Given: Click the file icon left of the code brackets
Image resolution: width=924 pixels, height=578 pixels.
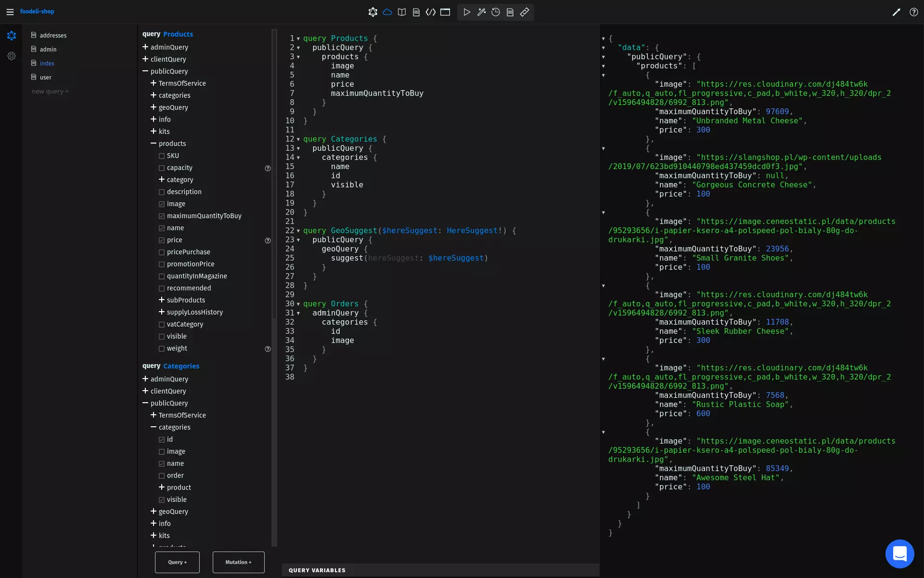Looking at the screenshot, I should tap(416, 12).
